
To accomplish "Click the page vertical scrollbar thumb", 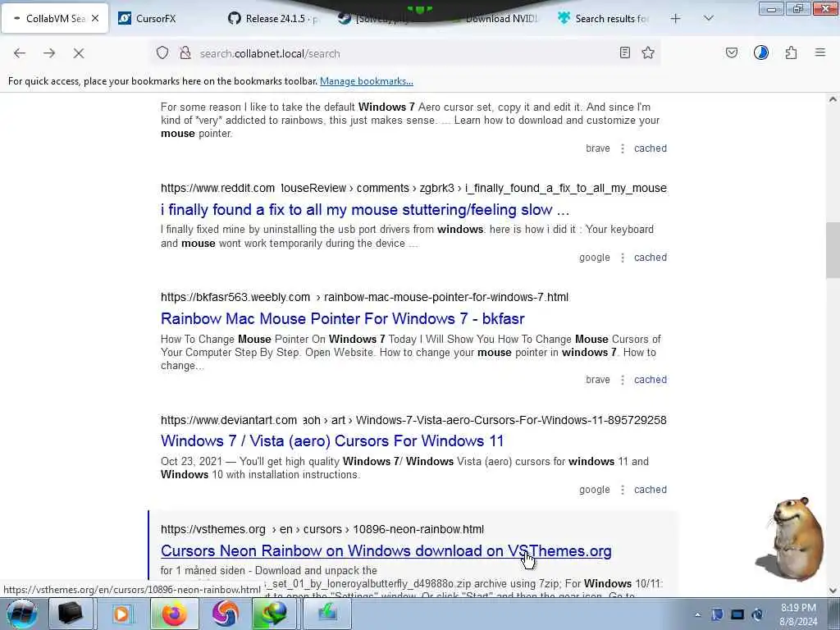I will (833, 249).
